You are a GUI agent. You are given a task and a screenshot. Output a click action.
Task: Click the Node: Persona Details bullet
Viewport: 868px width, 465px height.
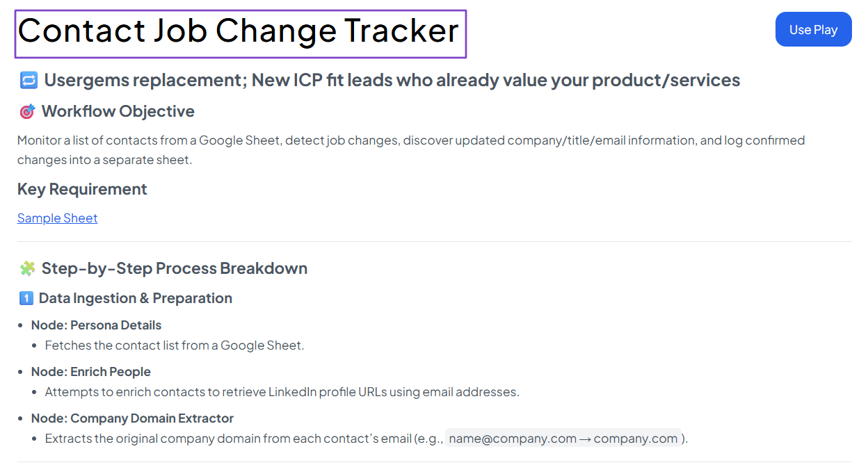point(96,325)
